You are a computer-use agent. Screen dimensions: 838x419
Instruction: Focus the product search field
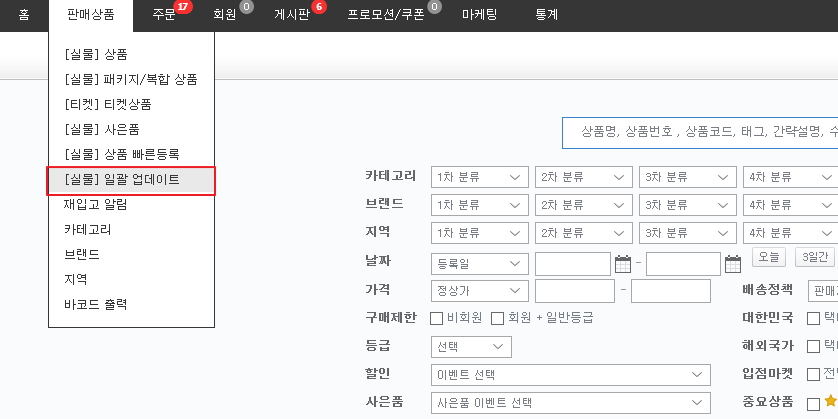(700, 133)
